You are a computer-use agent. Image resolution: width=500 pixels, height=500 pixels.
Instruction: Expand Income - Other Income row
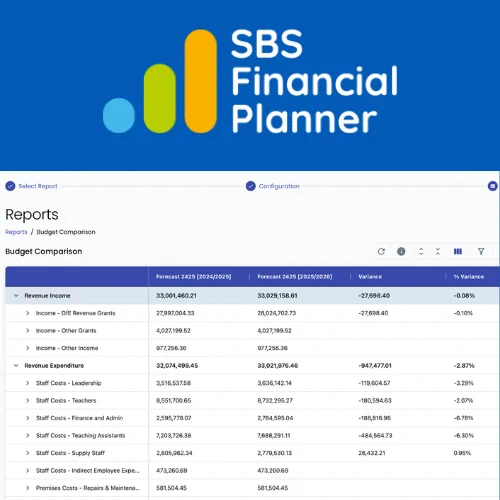point(28,348)
